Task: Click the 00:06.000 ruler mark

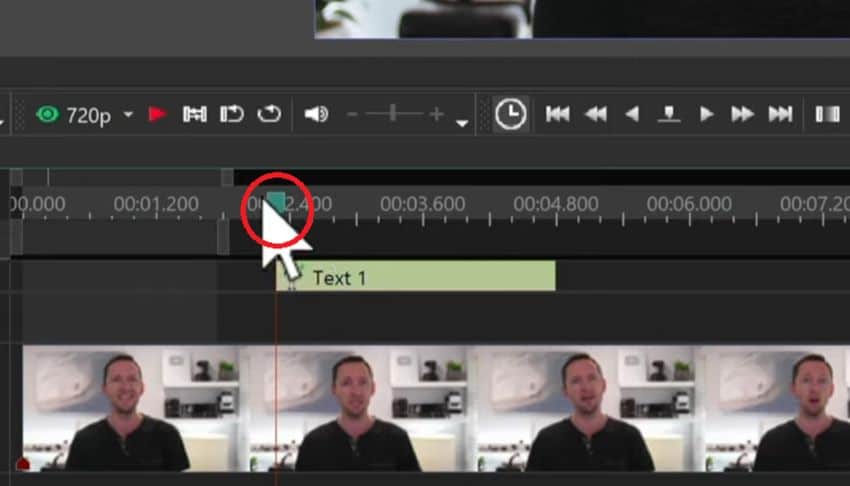Action: (689, 204)
